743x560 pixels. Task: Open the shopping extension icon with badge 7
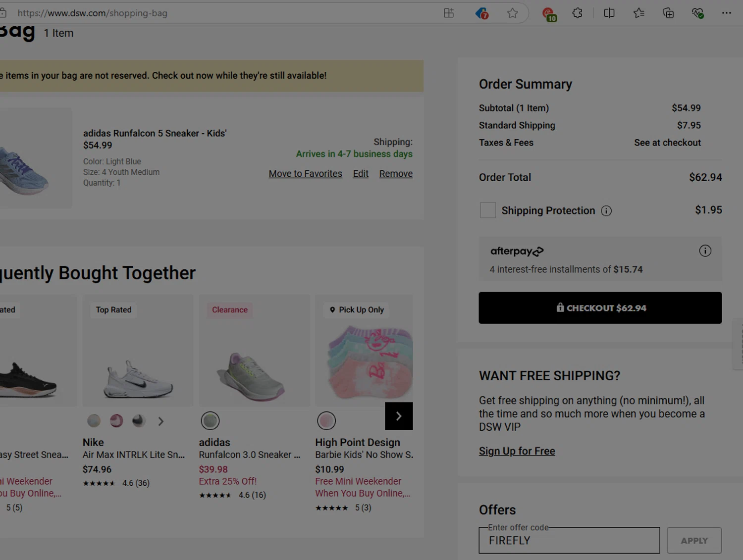point(481,13)
